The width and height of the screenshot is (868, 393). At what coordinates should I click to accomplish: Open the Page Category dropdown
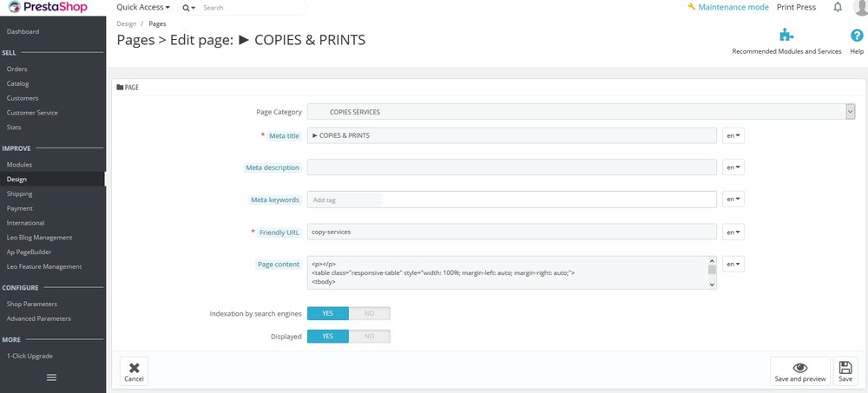[582, 112]
